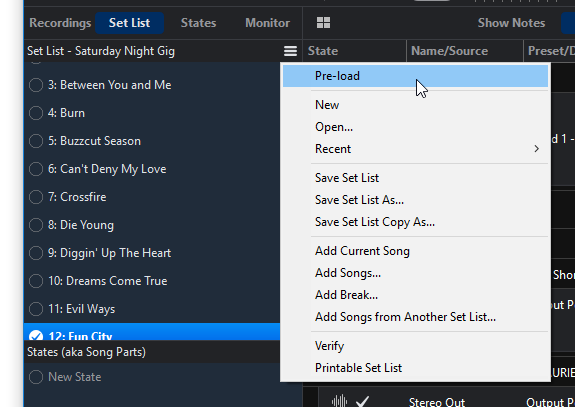Click the checked circle for 12: Fun City

pos(36,336)
